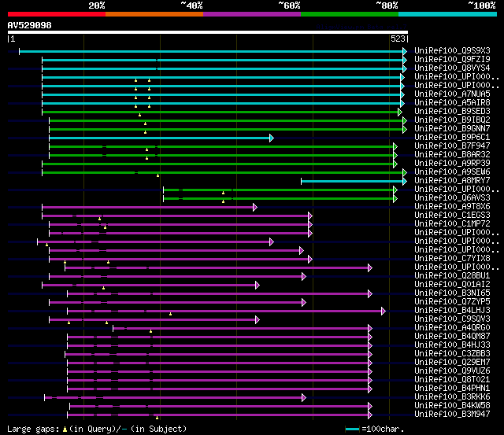504x435 pixels.
Task: Click the green arrowhead ending the Q6AVS3 alignment
Action: coord(395,199)
